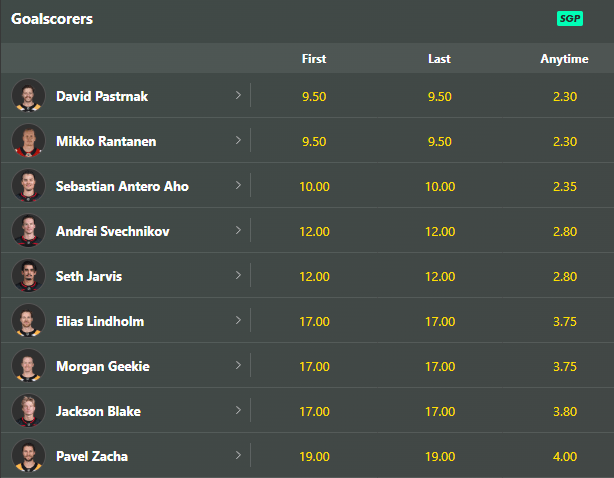Expand David Pastrnak's row chevron
Viewport: 614px width, 478px height.
[x=238, y=96]
